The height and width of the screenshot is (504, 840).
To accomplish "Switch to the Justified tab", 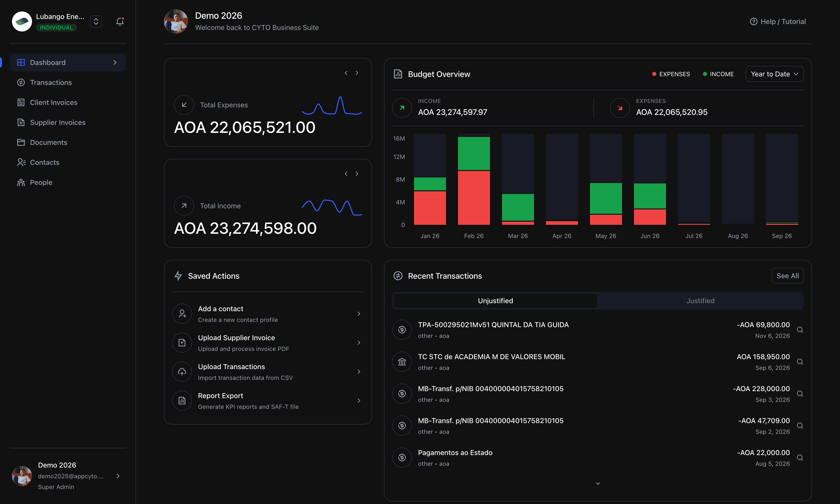I will click(700, 300).
